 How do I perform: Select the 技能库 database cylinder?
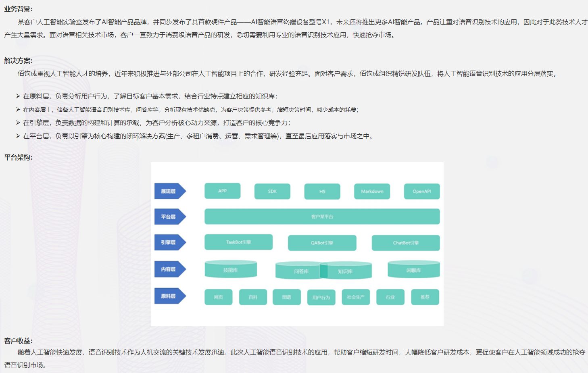pos(231,269)
